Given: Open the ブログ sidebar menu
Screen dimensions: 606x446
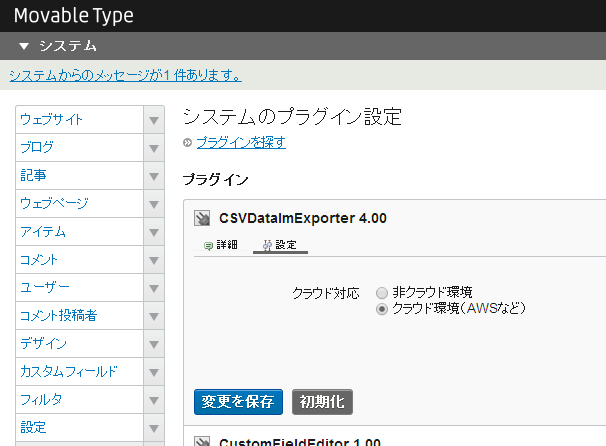Looking at the screenshot, I should pyautogui.click(x=80, y=148).
